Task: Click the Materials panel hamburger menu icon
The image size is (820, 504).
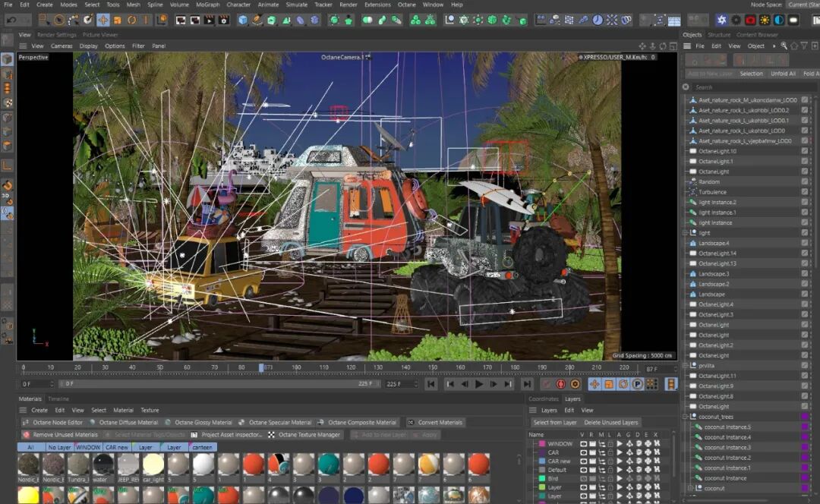Action: coord(23,411)
